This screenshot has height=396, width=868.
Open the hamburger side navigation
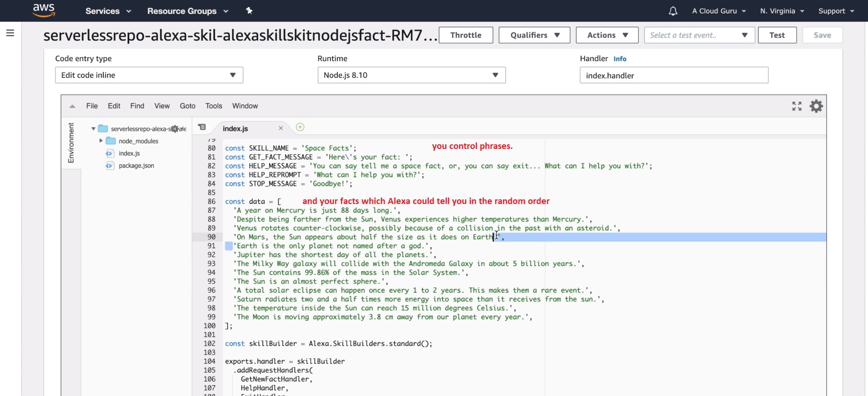point(10,33)
